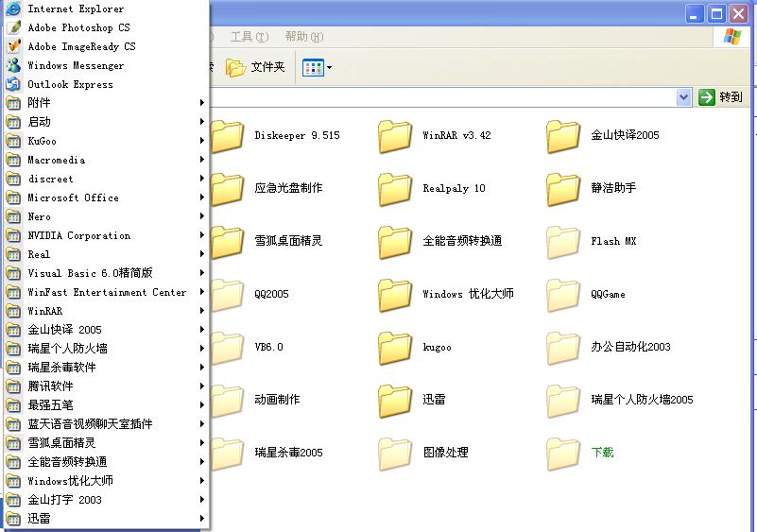Open the Real program group
Image resolution: width=757 pixels, height=532 pixels.
pyautogui.click(x=106, y=254)
